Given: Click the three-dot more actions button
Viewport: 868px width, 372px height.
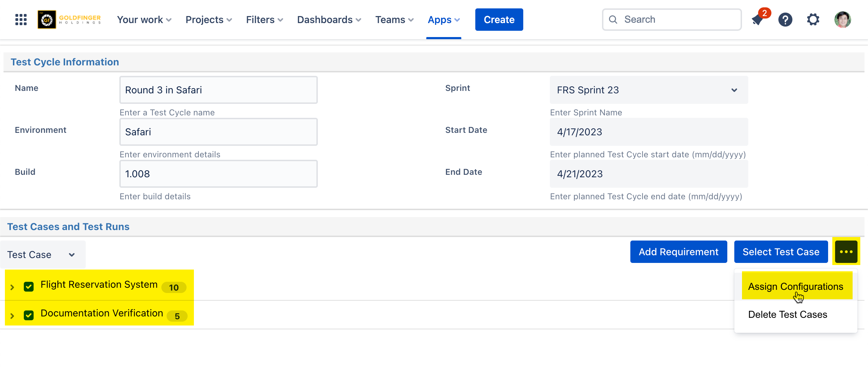Looking at the screenshot, I should (x=846, y=252).
